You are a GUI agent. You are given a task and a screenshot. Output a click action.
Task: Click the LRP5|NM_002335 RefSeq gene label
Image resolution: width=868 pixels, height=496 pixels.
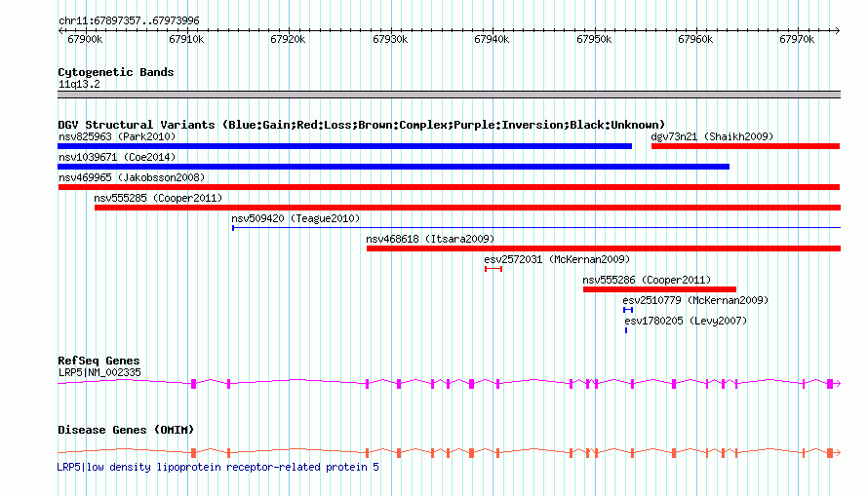[x=99, y=372]
